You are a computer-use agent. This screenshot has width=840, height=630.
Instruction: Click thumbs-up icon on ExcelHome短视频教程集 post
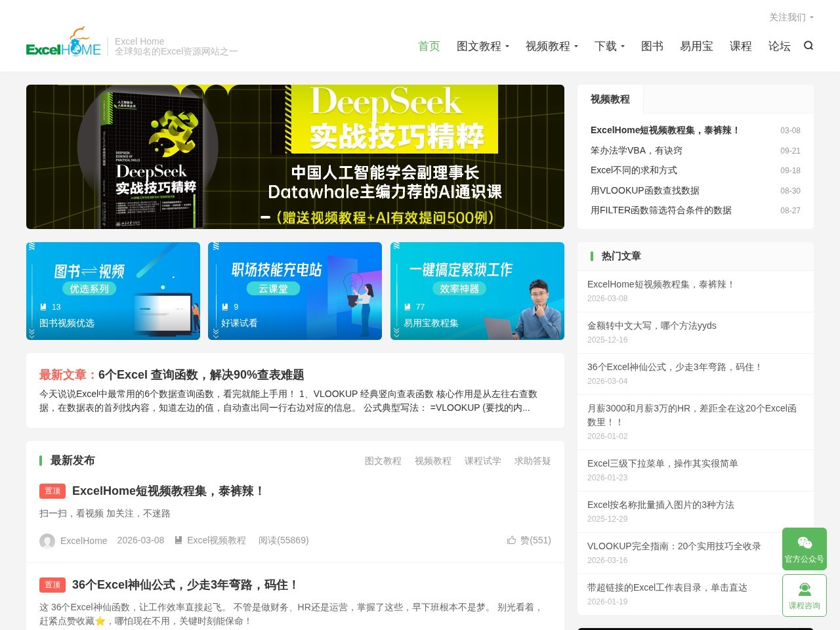pyautogui.click(x=511, y=540)
